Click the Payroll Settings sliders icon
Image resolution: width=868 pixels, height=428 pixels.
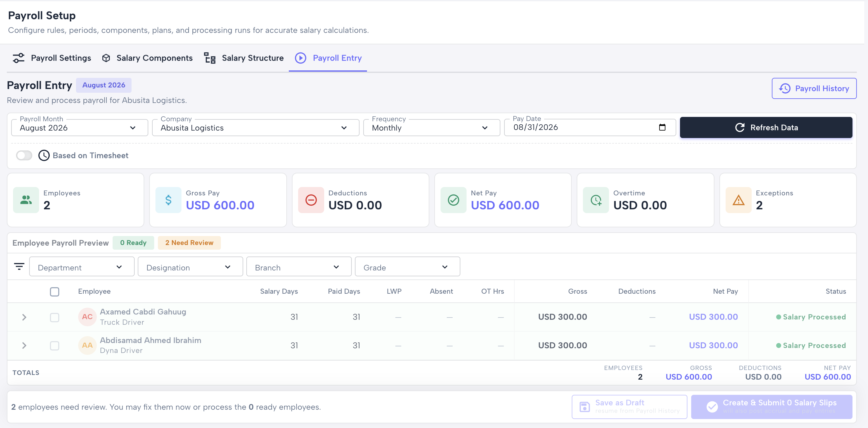point(19,58)
